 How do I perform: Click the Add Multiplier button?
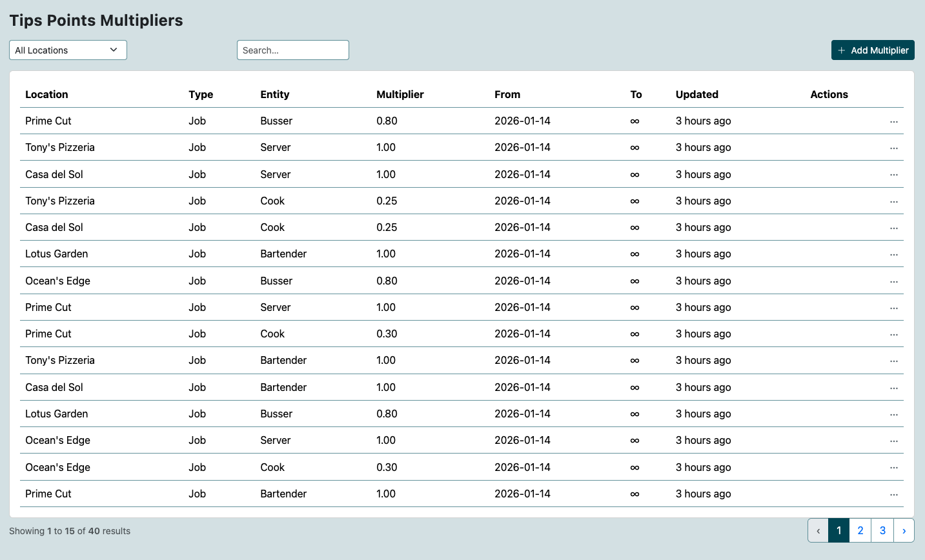873,50
